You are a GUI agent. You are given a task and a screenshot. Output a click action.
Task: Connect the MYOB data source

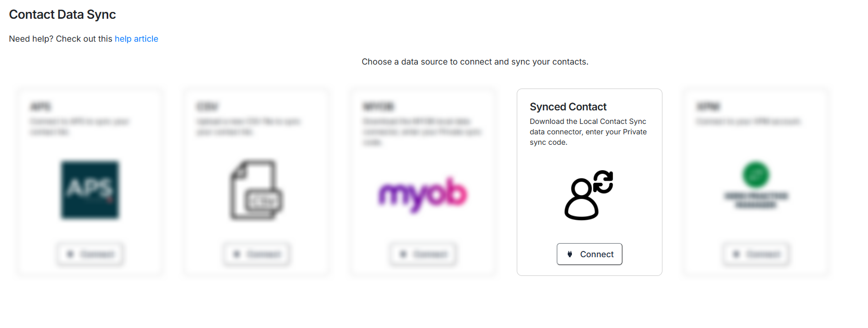click(x=423, y=254)
